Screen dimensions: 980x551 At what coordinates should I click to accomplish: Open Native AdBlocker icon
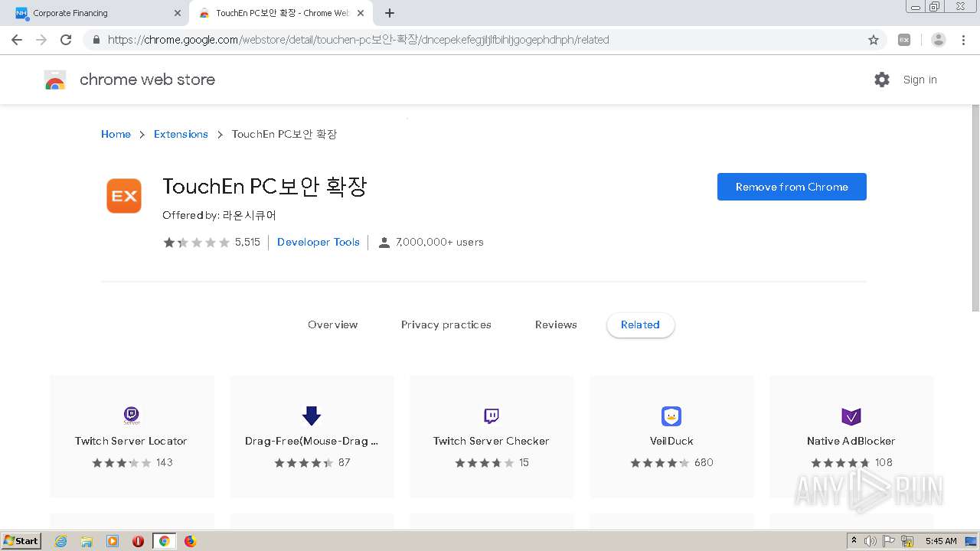point(851,416)
